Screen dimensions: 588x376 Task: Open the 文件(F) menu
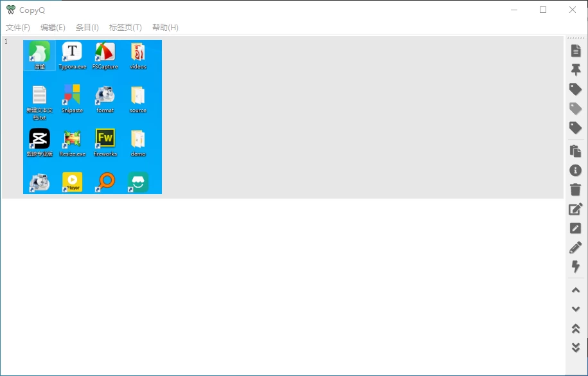point(18,28)
